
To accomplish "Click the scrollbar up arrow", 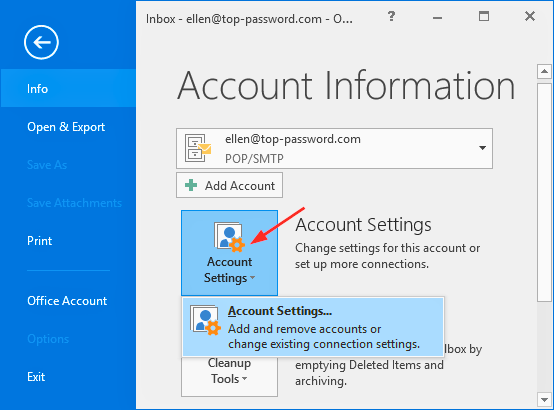I will (x=544, y=72).
